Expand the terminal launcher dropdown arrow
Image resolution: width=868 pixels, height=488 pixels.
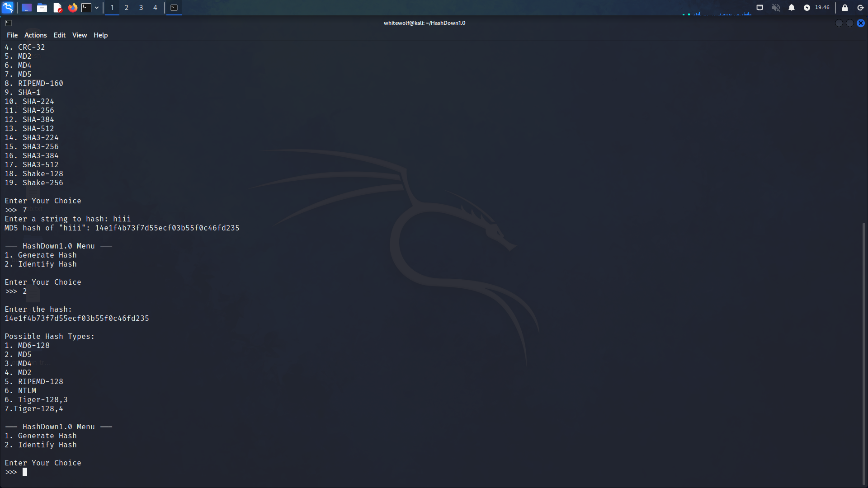97,7
